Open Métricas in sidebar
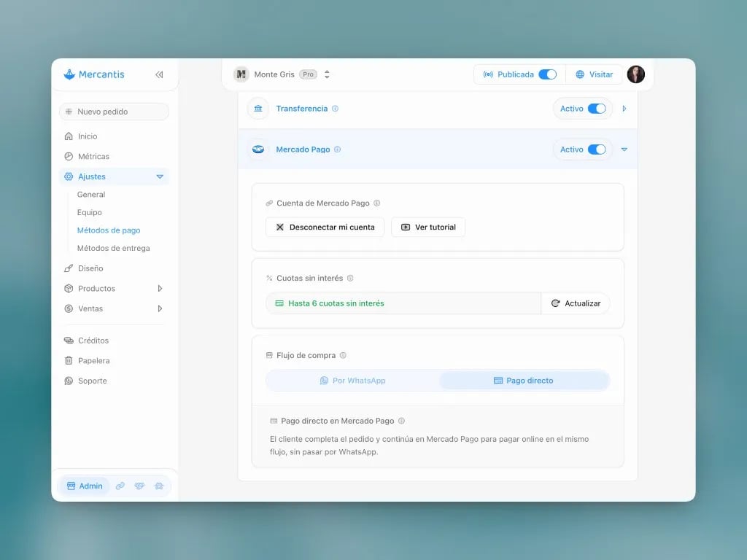 (114, 156)
